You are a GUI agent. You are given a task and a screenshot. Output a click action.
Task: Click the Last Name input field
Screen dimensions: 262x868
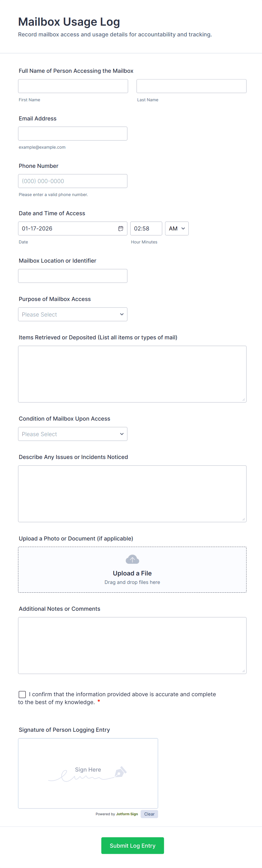pyautogui.click(x=191, y=86)
